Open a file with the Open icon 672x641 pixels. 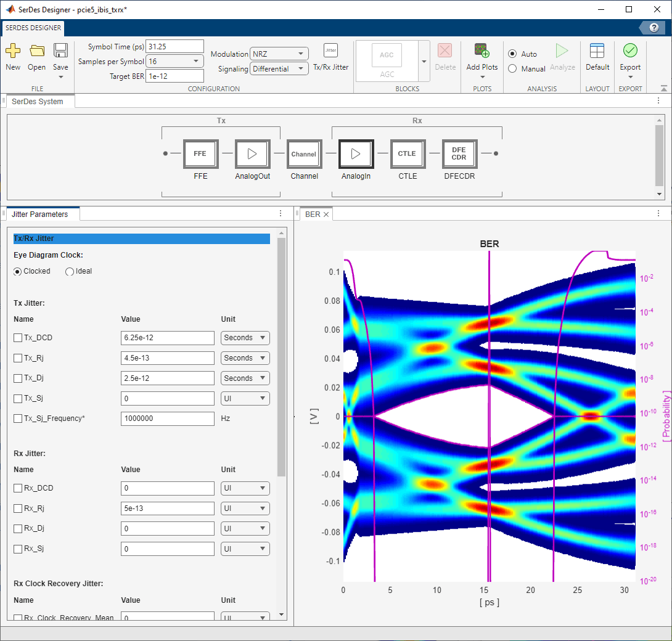[x=37, y=51]
